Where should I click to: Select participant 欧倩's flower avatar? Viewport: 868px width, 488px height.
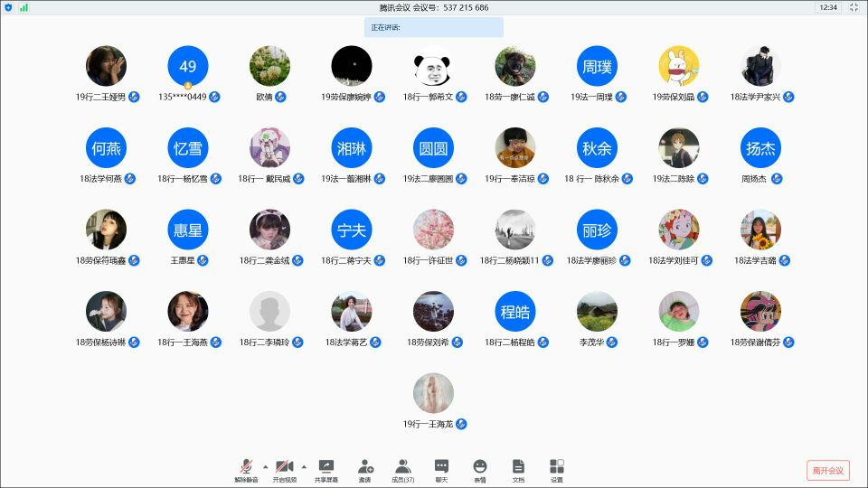pyautogui.click(x=269, y=66)
